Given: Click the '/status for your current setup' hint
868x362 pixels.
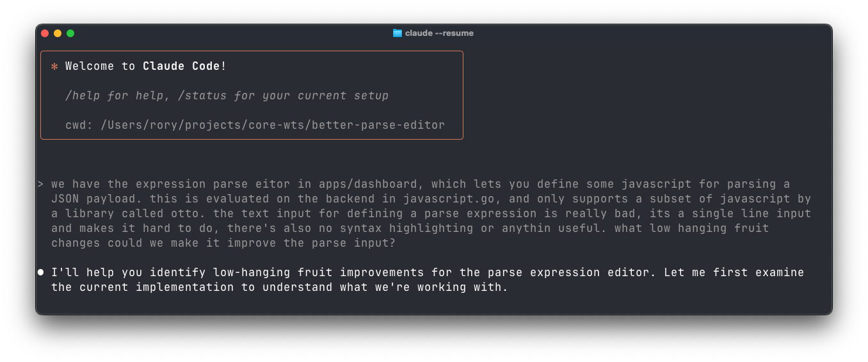Looking at the screenshot, I should 283,96.
